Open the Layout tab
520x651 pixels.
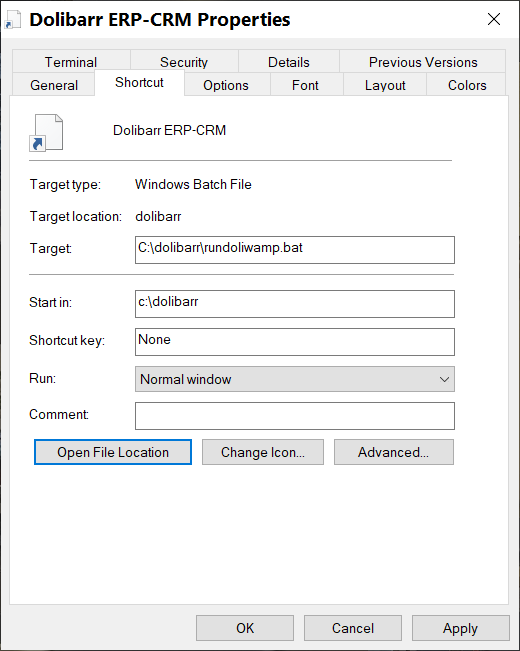pyautogui.click(x=385, y=85)
